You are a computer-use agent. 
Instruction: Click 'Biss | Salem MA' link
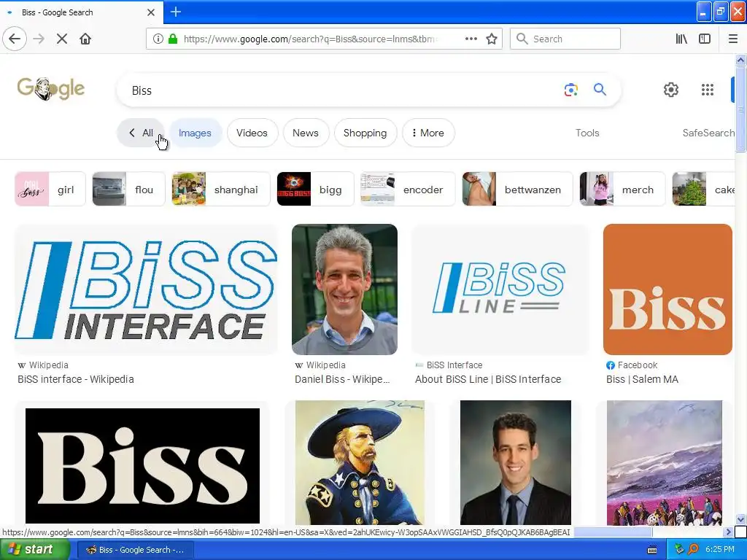(x=642, y=379)
